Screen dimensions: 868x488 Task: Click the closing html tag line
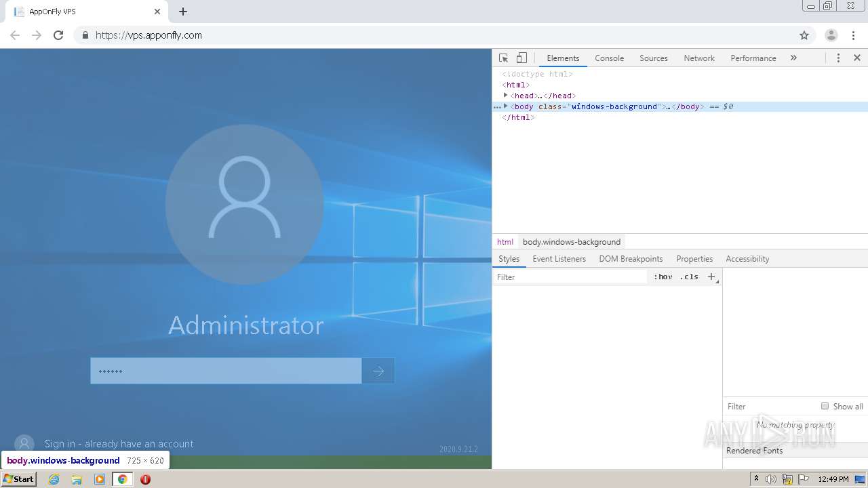pos(518,117)
